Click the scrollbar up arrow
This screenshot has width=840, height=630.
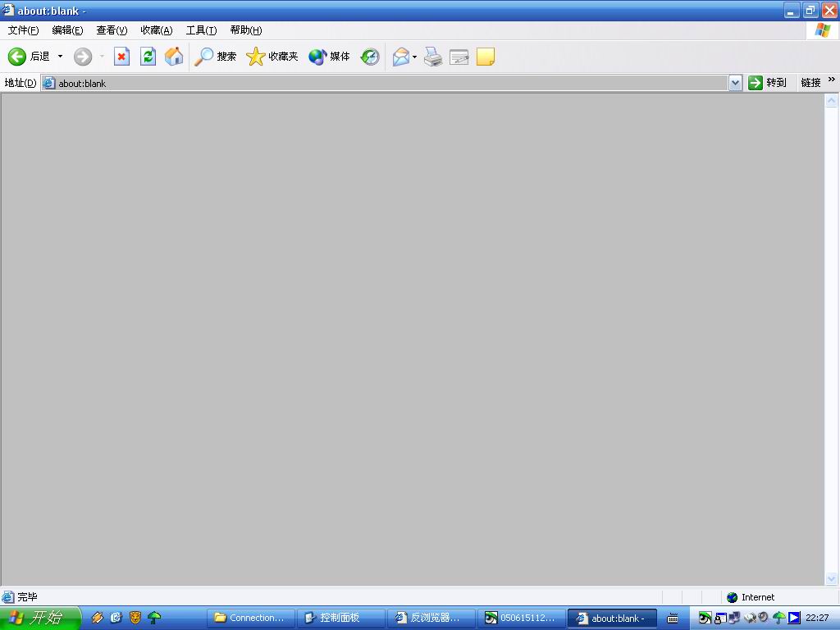tap(831, 101)
